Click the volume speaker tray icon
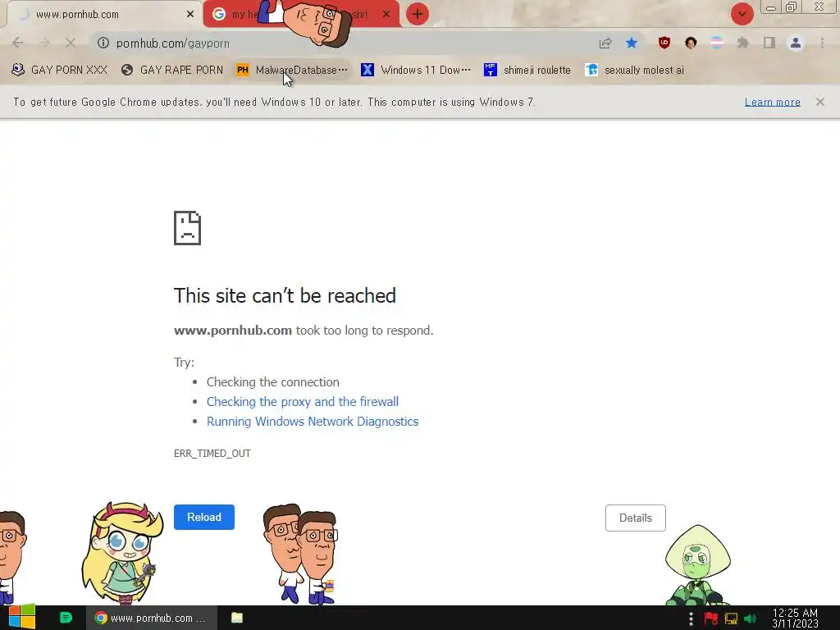 (751, 619)
